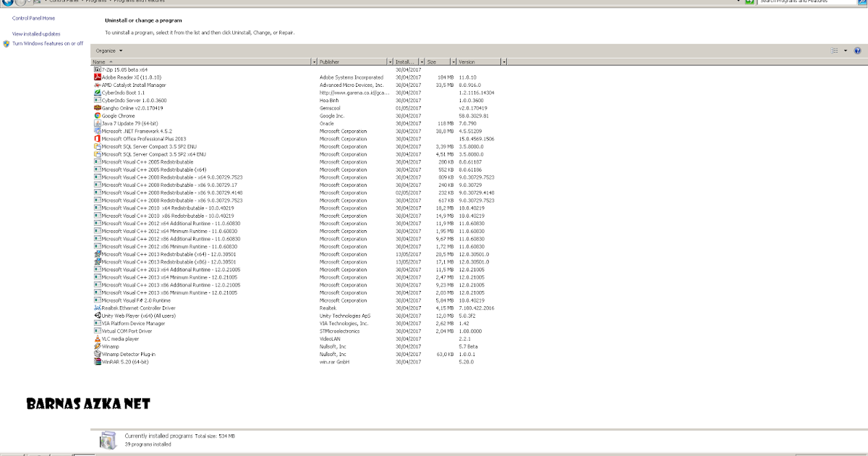Click the publisher Adobe Systems Incorporated
Viewport: 868px width, 456px height.
point(352,77)
